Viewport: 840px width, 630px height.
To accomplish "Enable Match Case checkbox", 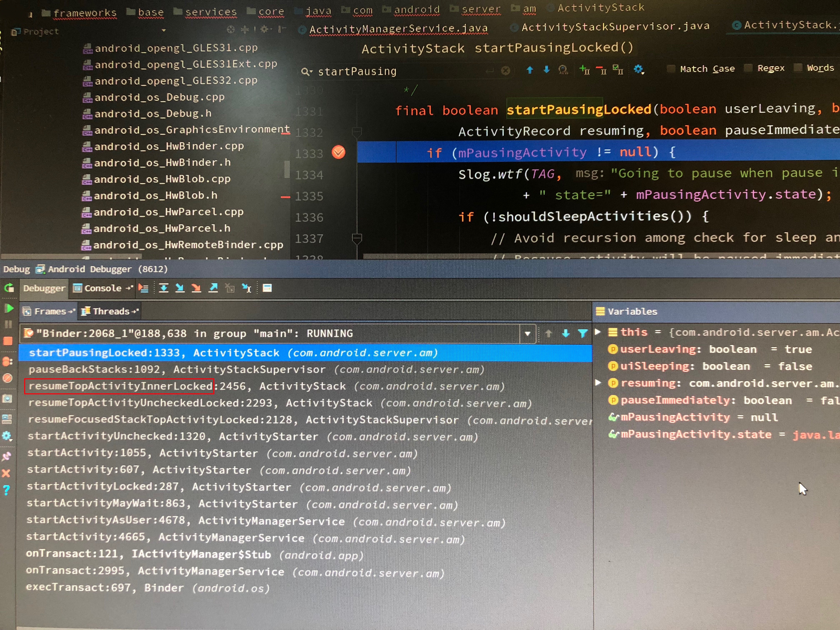I will (671, 69).
